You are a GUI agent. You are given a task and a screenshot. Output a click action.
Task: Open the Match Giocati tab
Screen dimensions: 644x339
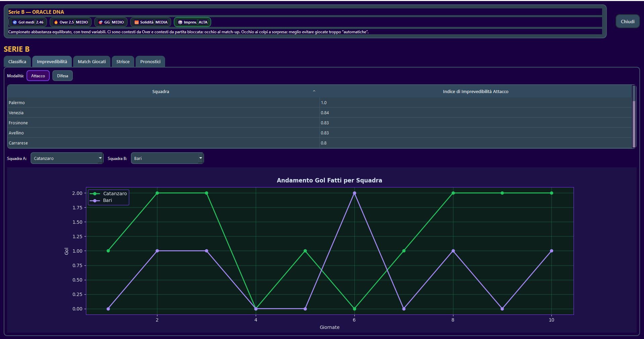point(92,62)
